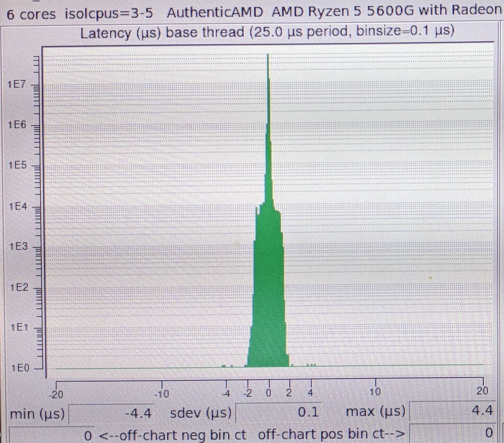This screenshot has width=504, height=443.
Task: Click the sdev (µs) value field showing 0.1
Action: tap(279, 412)
